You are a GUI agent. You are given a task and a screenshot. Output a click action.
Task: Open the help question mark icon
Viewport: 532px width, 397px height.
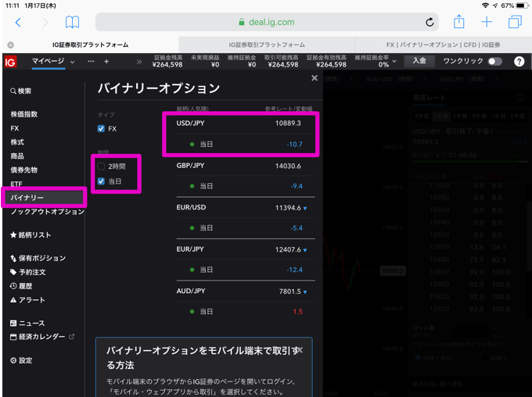(519, 62)
